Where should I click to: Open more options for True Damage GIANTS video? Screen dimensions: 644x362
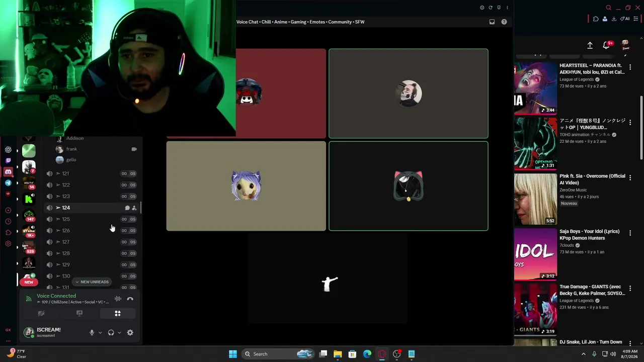630,288
